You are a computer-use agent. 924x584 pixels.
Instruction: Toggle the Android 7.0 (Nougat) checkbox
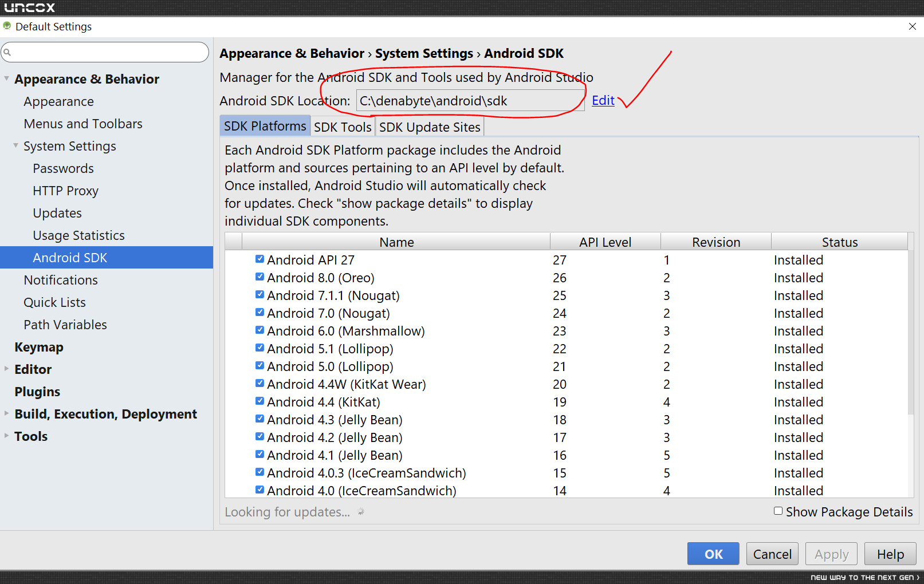tap(259, 312)
